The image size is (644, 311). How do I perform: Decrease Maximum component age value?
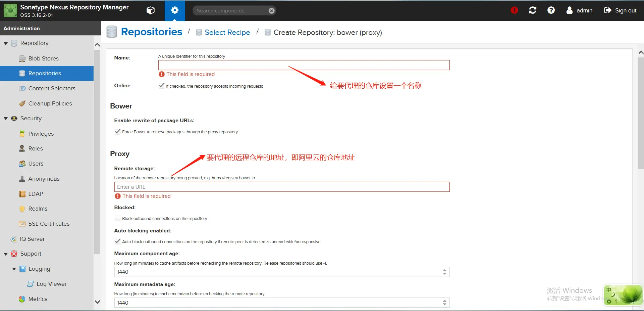point(445,274)
